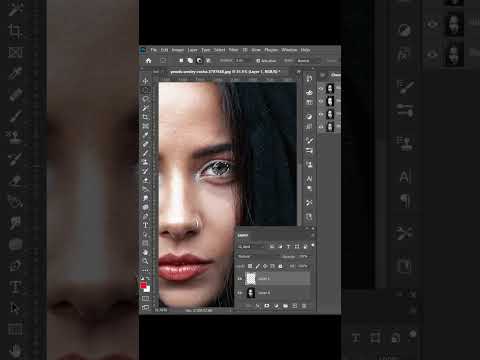Select the Zoom tool
This screenshot has width=480, height=360.
tap(146, 261)
